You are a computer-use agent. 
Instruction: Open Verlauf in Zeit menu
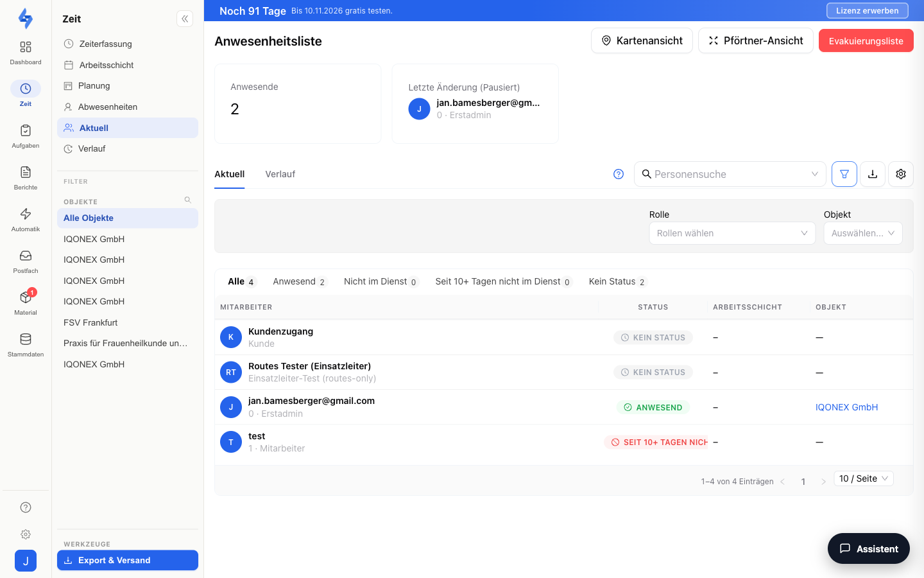[128, 148]
